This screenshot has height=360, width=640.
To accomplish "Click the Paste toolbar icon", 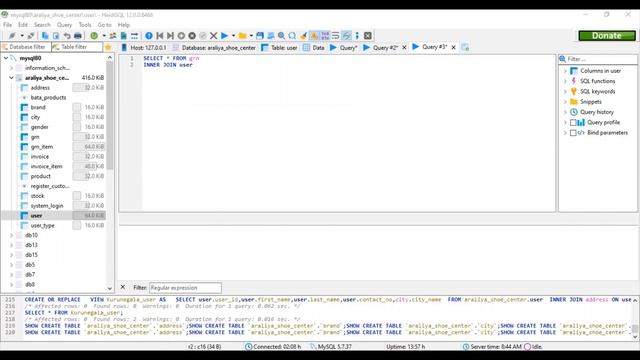I will 56,36.
